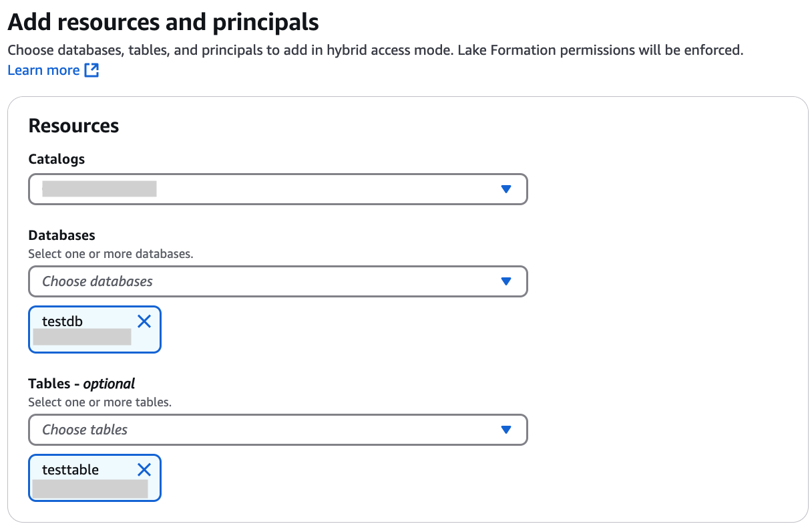The width and height of the screenshot is (812, 528).
Task: Click the Resources section heading
Action: coord(73,126)
